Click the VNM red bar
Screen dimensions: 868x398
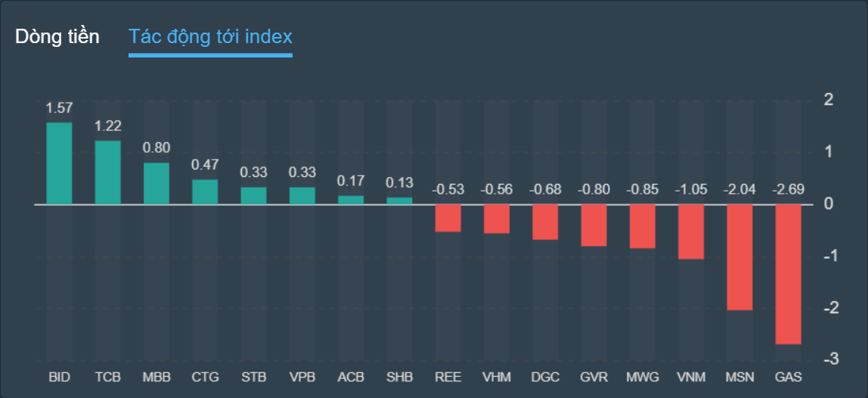pos(690,232)
